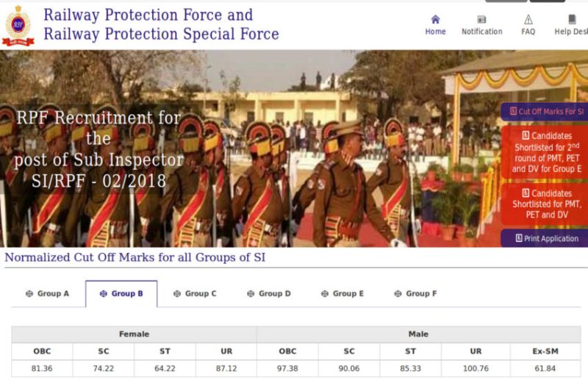
Task: Click Female SC value 74.22
Action: click(x=104, y=368)
